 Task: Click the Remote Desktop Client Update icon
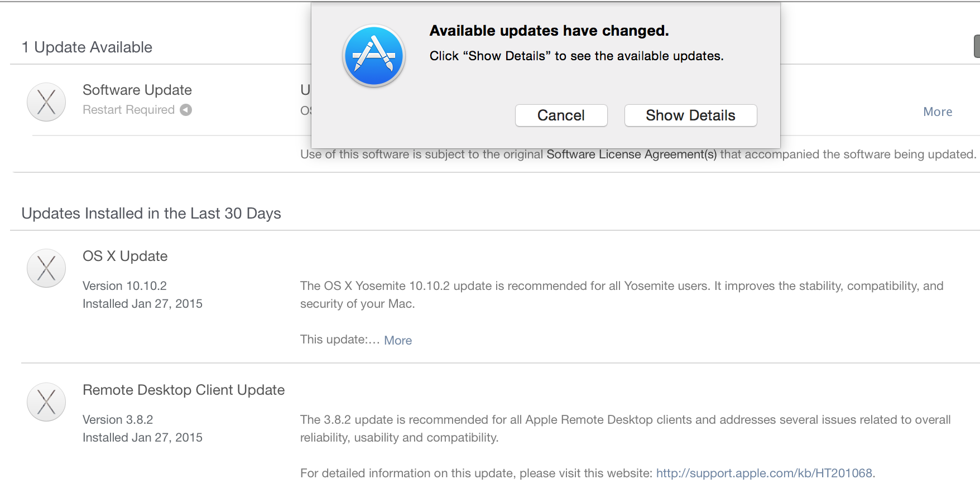coord(46,402)
